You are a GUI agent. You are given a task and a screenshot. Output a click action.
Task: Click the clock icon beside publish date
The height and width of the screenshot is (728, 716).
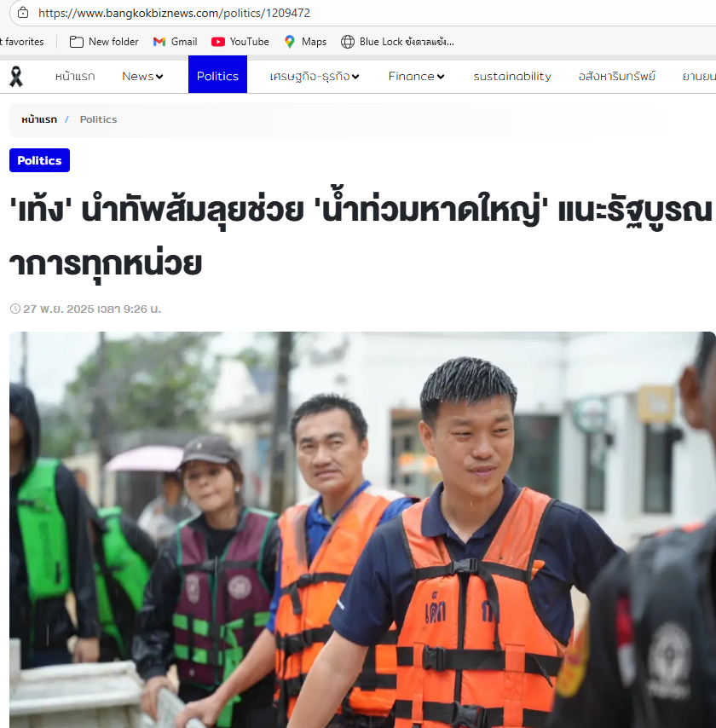(15, 309)
